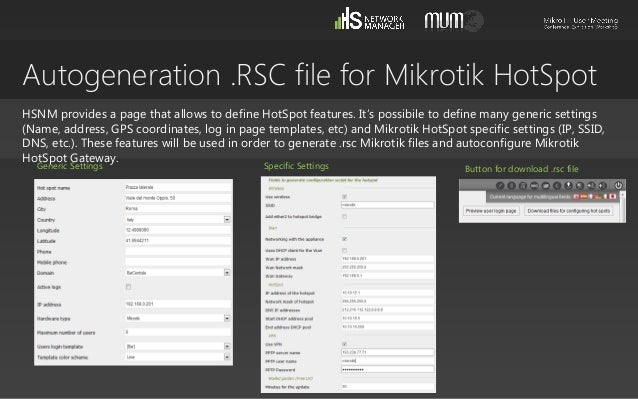Viewport: 638px width, 399px height.
Task: Click the pencil edit icon in toolbar
Action: 500,185
